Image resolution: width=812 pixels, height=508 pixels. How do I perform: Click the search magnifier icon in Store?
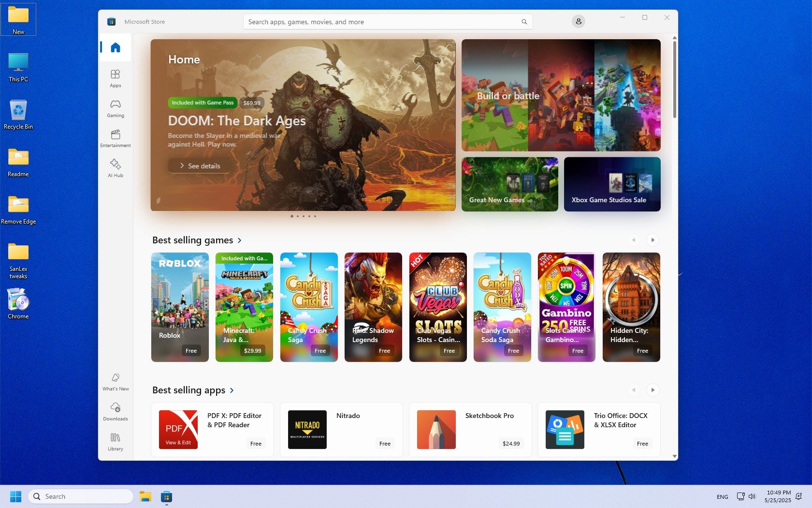click(x=524, y=22)
